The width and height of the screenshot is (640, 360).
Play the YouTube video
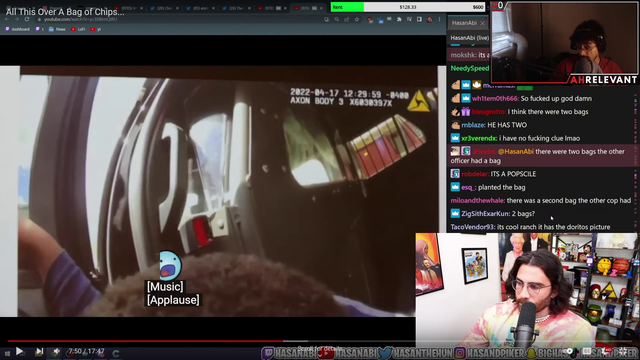tap(19, 351)
